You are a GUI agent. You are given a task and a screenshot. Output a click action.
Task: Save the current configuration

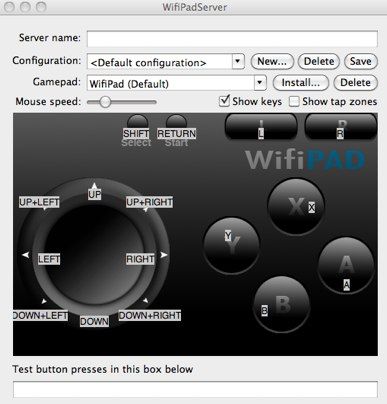(361, 62)
